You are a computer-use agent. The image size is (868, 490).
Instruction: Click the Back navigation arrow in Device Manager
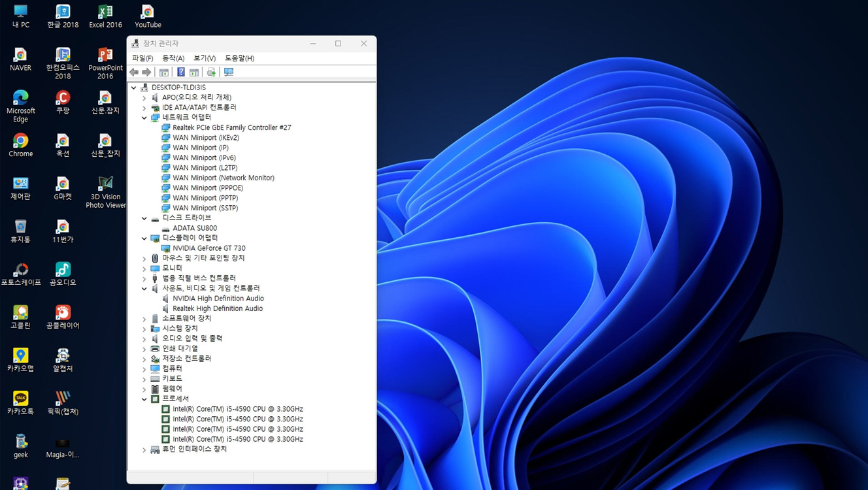click(x=134, y=72)
